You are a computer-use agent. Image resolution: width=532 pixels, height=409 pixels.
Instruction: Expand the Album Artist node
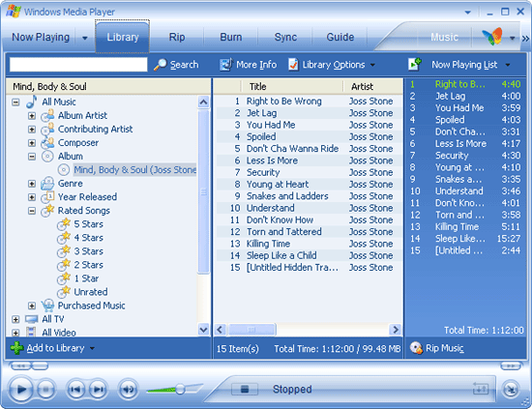32,116
